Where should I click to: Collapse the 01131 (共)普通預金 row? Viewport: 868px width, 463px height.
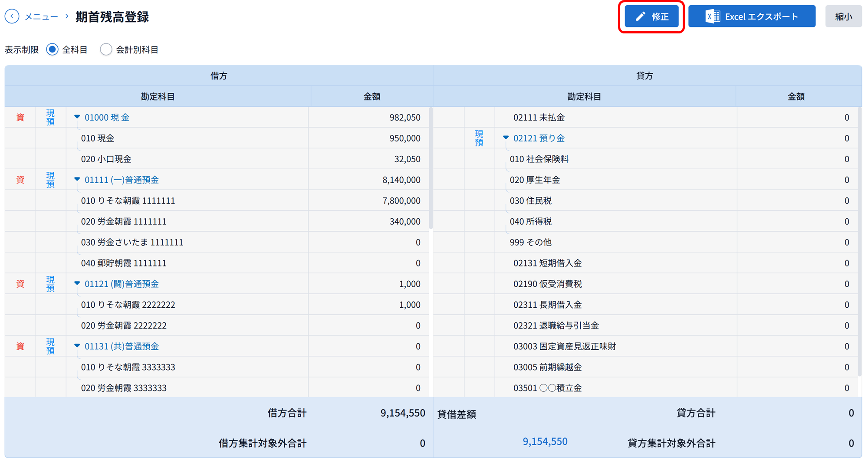(x=77, y=346)
